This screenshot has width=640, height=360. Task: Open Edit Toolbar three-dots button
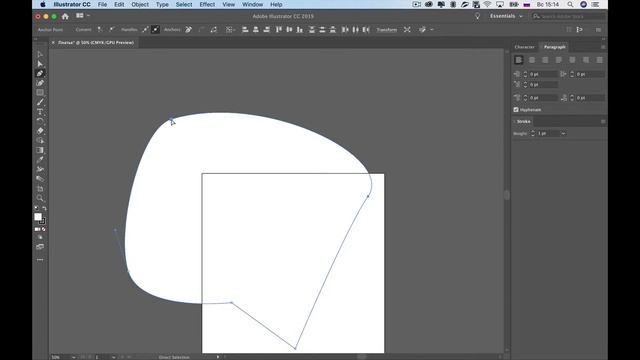[x=40, y=260]
